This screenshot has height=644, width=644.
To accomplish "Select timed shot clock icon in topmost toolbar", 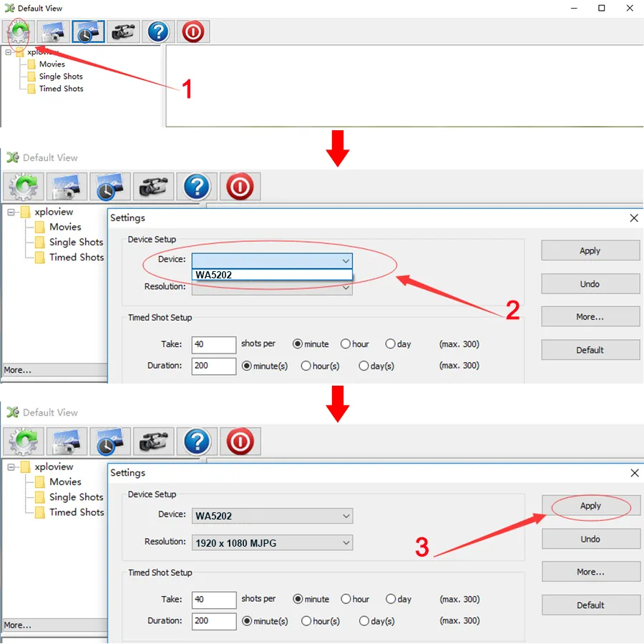I will [x=88, y=32].
